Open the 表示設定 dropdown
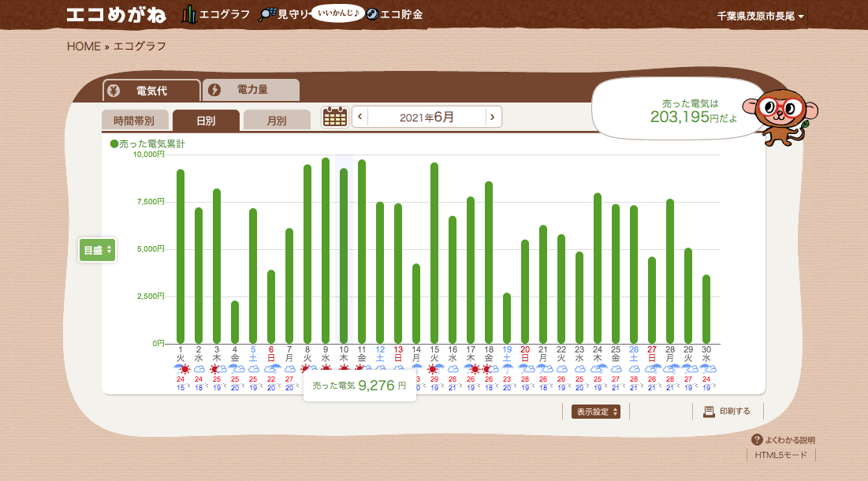 pyautogui.click(x=596, y=412)
